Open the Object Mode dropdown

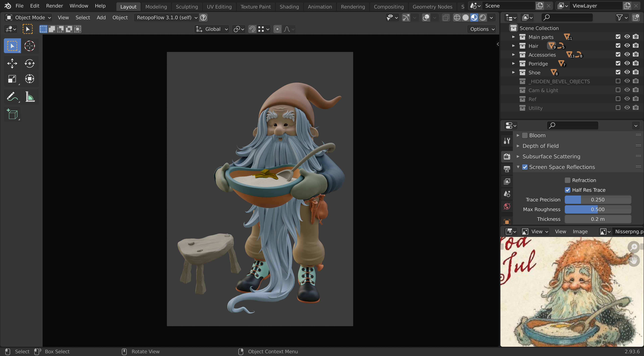coord(28,17)
